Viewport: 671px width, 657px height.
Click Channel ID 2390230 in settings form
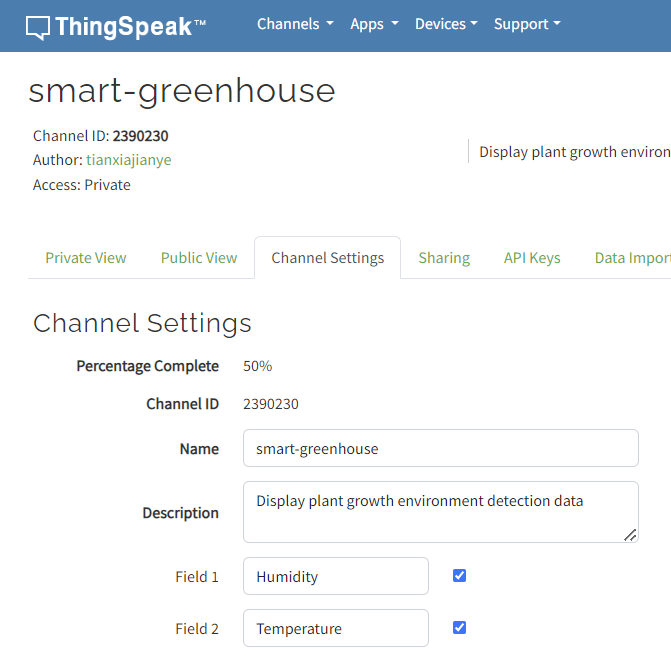click(271, 404)
